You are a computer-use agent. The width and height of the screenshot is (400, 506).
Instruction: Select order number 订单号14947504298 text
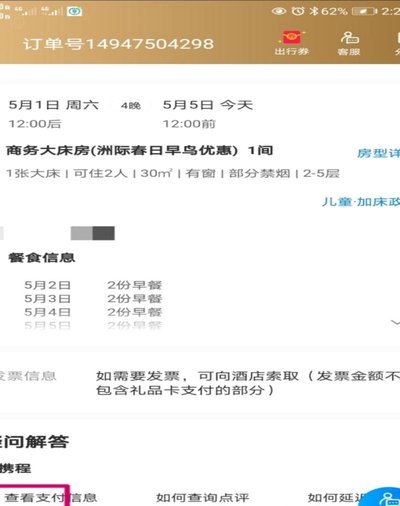118,44
